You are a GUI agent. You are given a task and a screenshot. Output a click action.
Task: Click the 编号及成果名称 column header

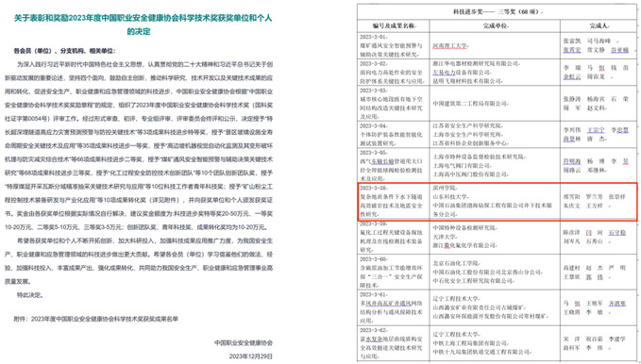point(394,25)
